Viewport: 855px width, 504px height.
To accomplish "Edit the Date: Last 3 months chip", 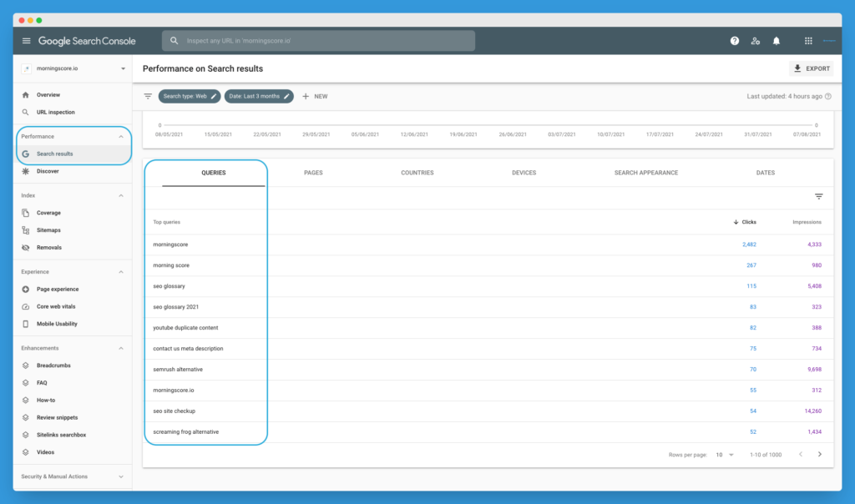I will (259, 97).
